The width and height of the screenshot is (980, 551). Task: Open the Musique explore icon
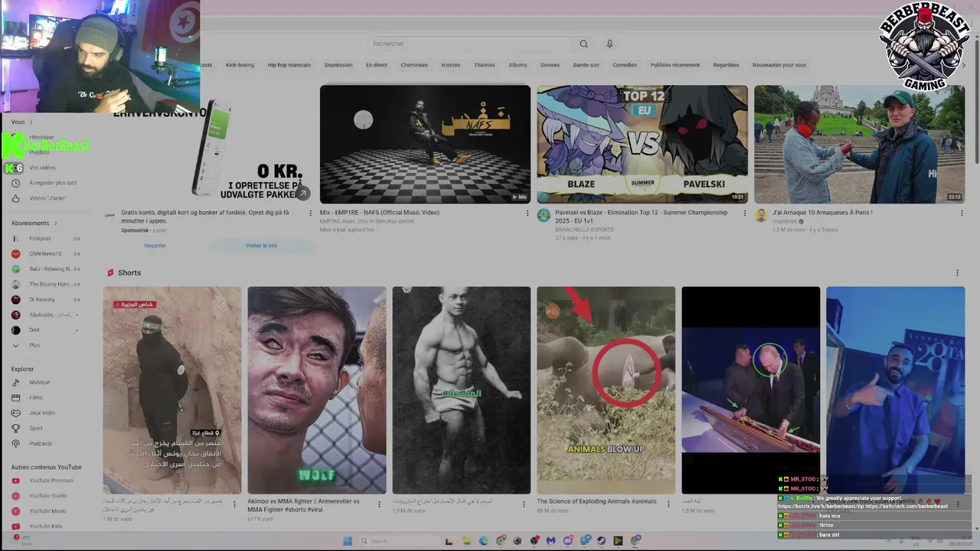click(15, 383)
